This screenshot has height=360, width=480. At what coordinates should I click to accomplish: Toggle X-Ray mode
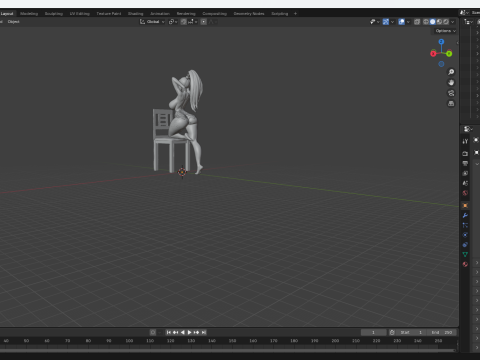pyautogui.click(x=417, y=22)
